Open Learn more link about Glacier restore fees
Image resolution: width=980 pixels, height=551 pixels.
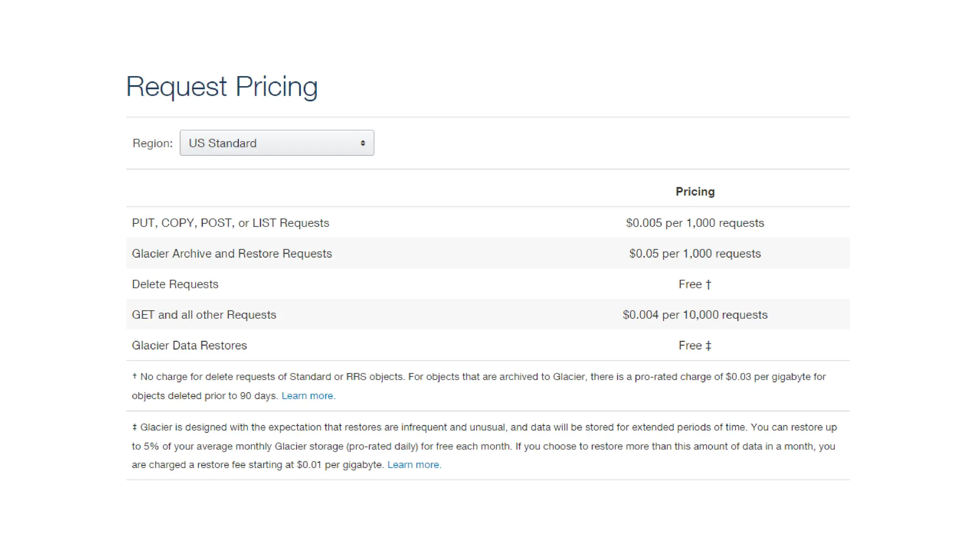tap(414, 465)
